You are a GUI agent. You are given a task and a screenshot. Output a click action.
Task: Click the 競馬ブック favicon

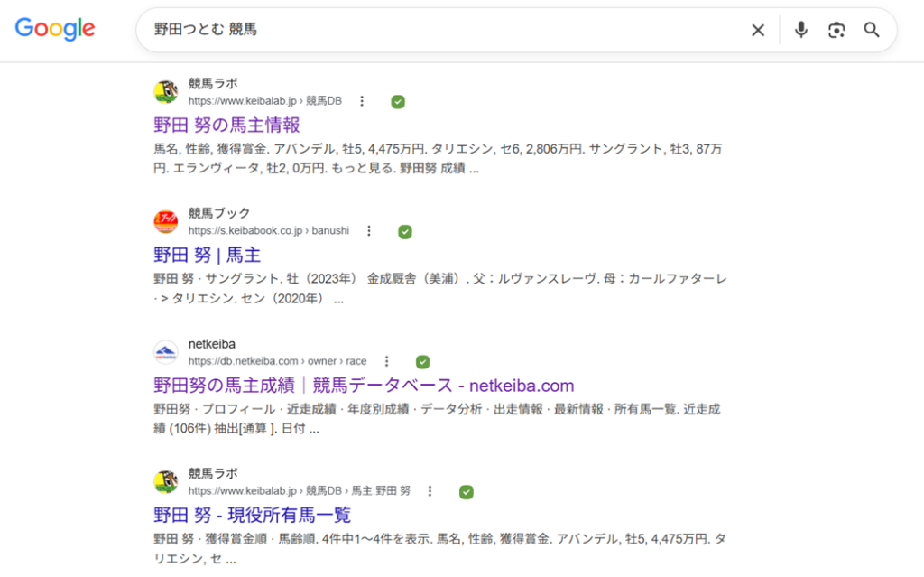[x=166, y=221]
